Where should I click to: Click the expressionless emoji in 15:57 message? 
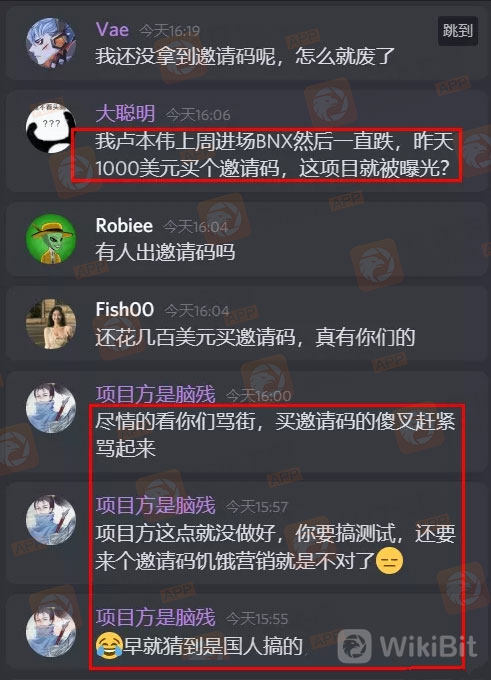pos(389,561)
